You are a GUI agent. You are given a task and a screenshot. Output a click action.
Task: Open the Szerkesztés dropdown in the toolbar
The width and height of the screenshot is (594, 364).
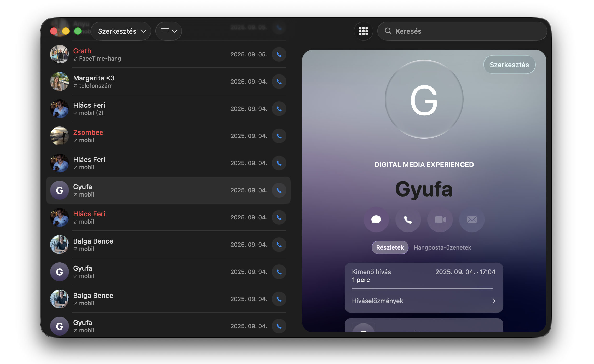click(x=121, y=31)
